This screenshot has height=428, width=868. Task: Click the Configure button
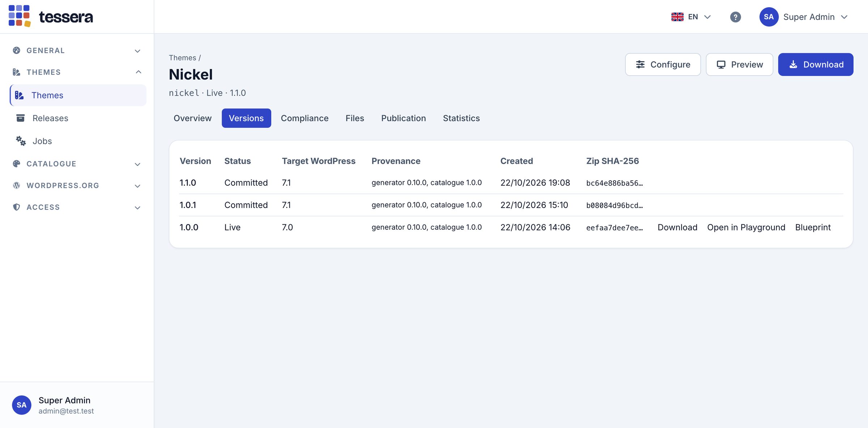pyautogui.click(x=663, y=64)
